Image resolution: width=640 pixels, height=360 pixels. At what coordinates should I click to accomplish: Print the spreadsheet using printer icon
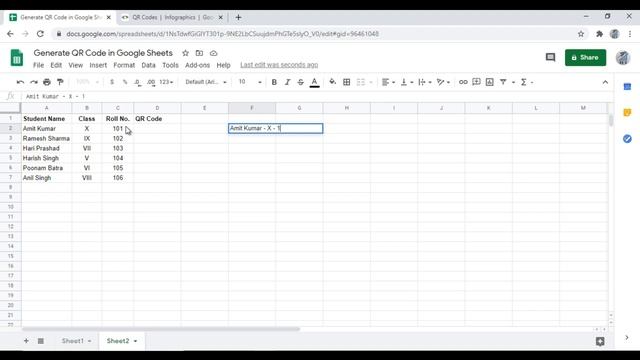[47, 82]
